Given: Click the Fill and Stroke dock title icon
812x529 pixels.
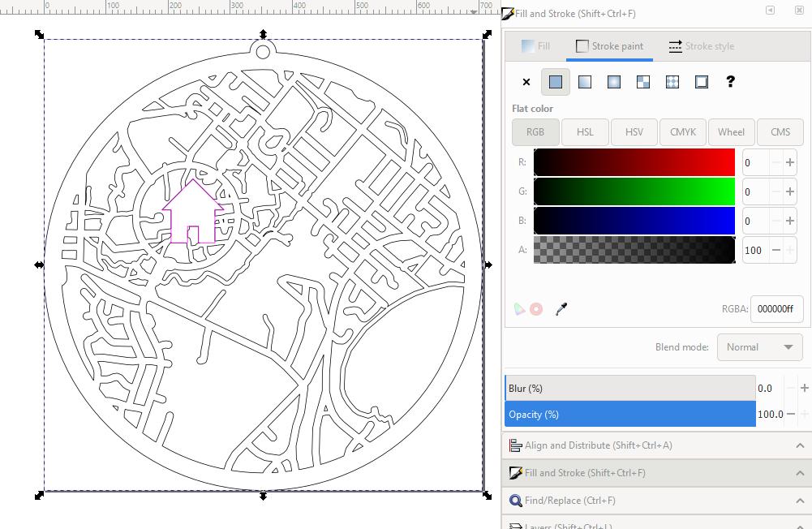Looking at the screenshot, I should tap(508, 14).
